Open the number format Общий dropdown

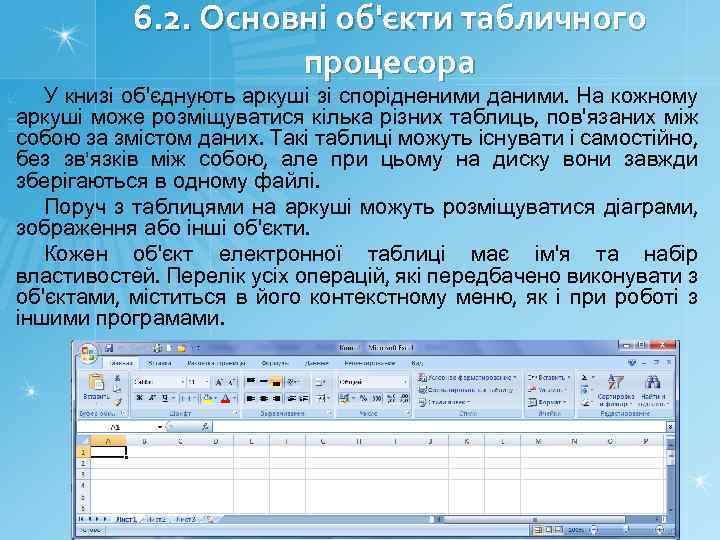(x=405, y=382)
